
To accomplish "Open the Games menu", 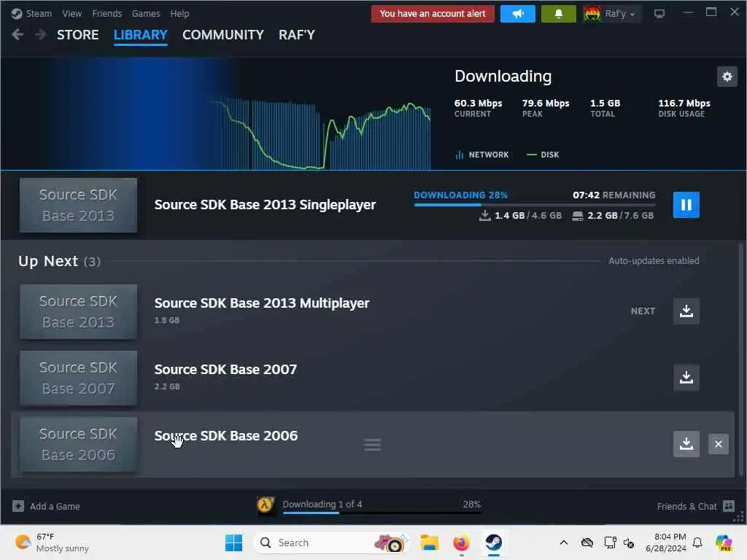I will point(146,14).
